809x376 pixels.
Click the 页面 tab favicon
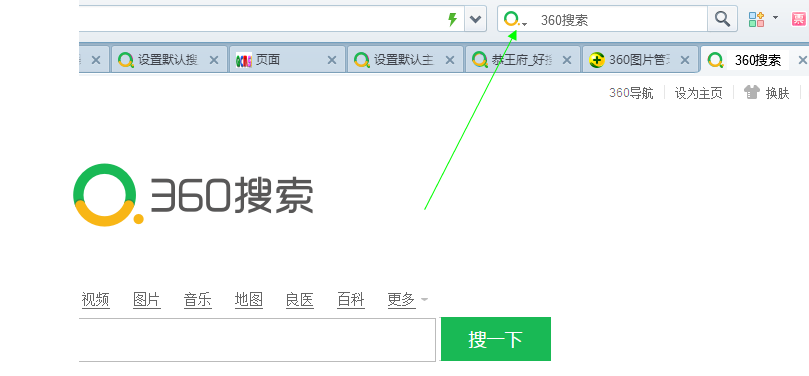[x=244, y=60]
